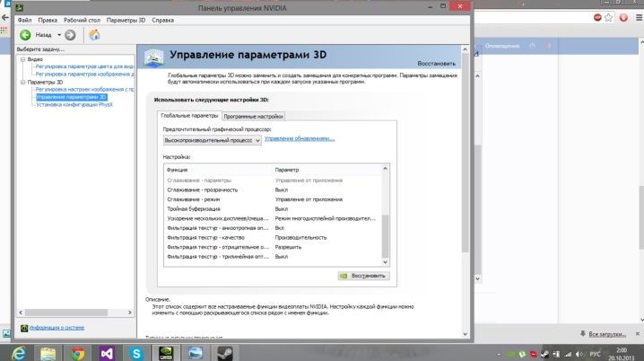The width and height of the screenshot is (644, 361).
Task: Open the Параметры 3D menu
Action: coord(126,20)
